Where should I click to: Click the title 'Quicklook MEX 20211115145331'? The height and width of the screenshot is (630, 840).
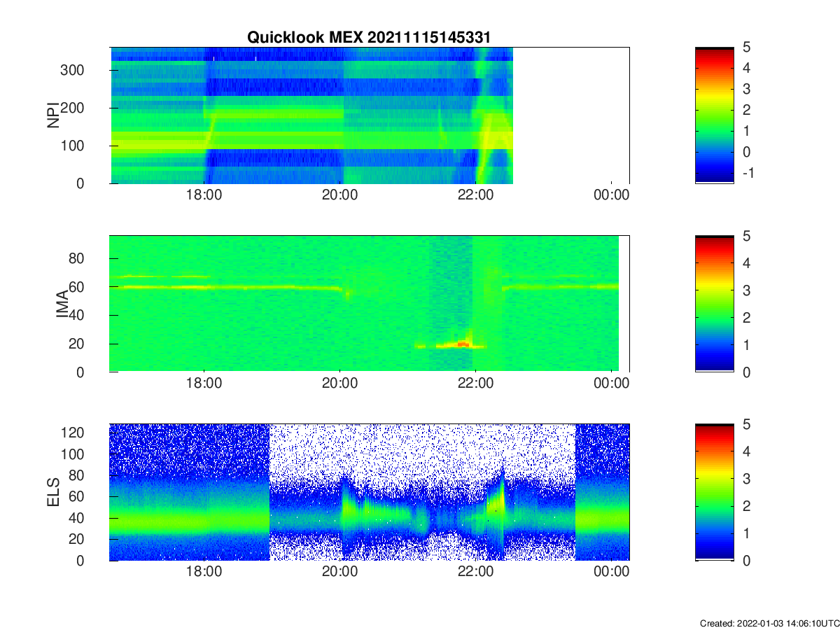pyautogui.click(x=370, y=37)
